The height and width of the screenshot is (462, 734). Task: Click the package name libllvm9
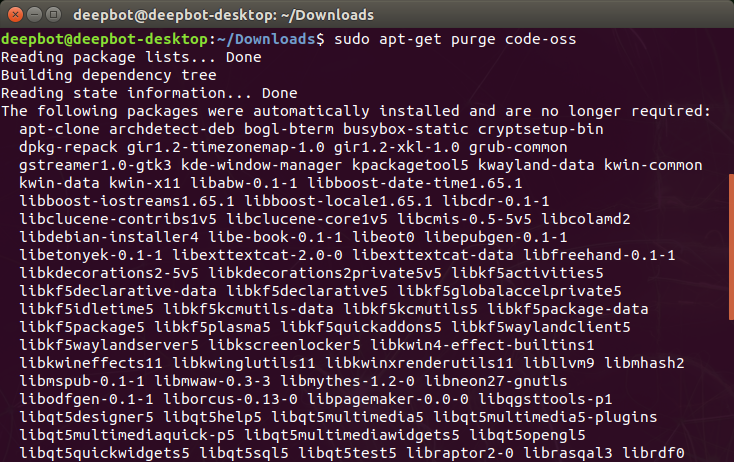tap(558, 363)
